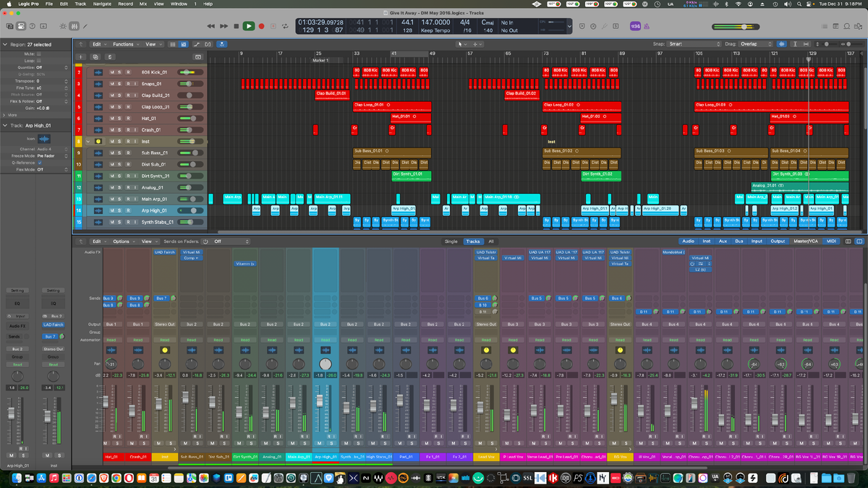This screenshot has width=868, height=488.
Task: Click the Stop transport button
Action: click(x=237, y=26)
